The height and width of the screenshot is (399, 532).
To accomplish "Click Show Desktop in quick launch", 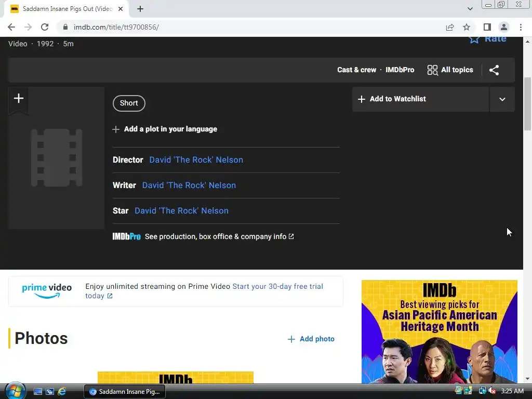I will (x=38, y=392).
